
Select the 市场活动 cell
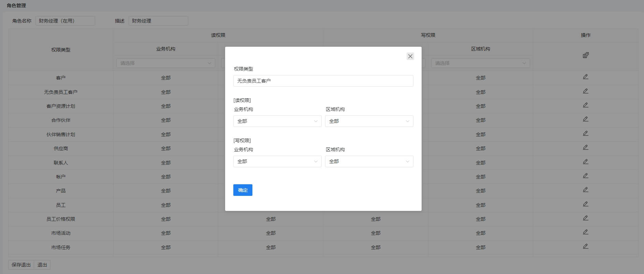pos(61,233)
